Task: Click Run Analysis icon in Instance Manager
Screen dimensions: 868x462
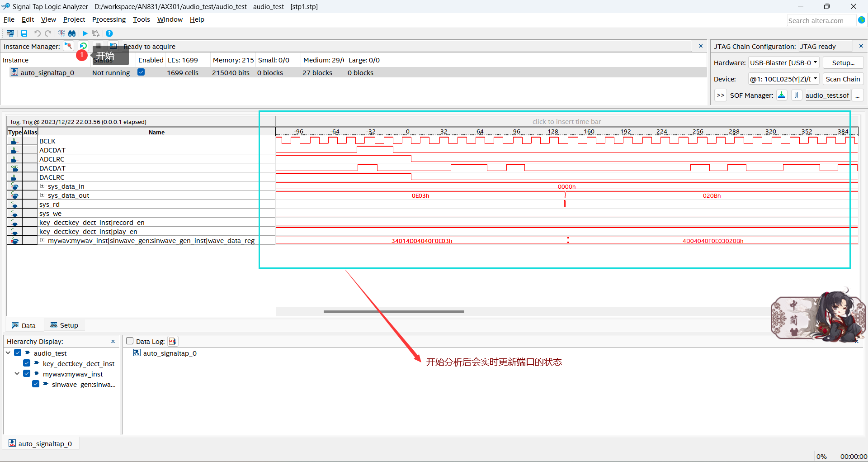Action: pos(68,46)
